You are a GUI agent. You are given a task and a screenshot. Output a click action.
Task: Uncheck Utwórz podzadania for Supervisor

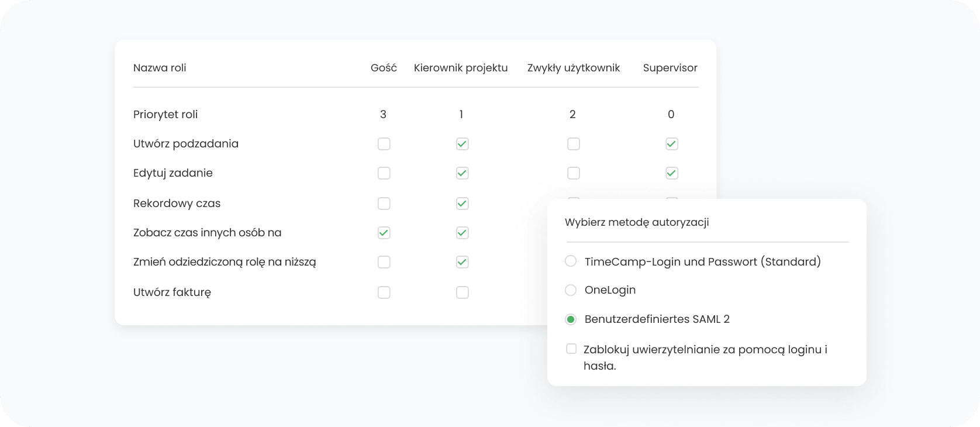671,144
